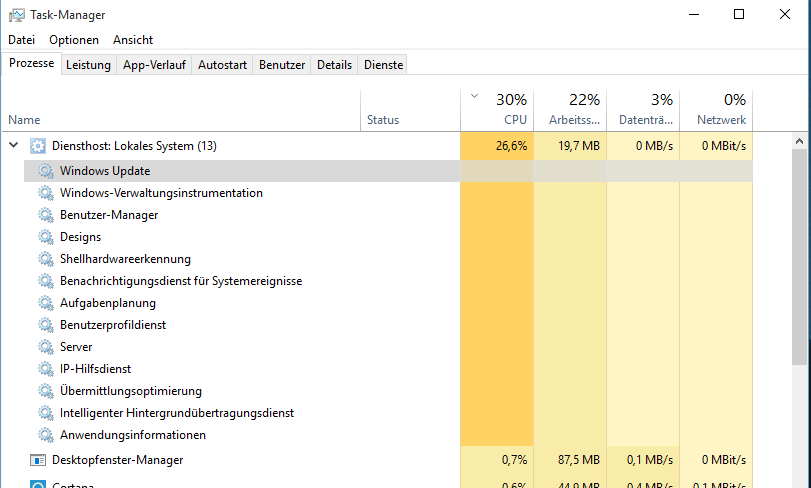Sort by the Name column header
This screenshot has height=488, width=811.
tap(181, 111)
